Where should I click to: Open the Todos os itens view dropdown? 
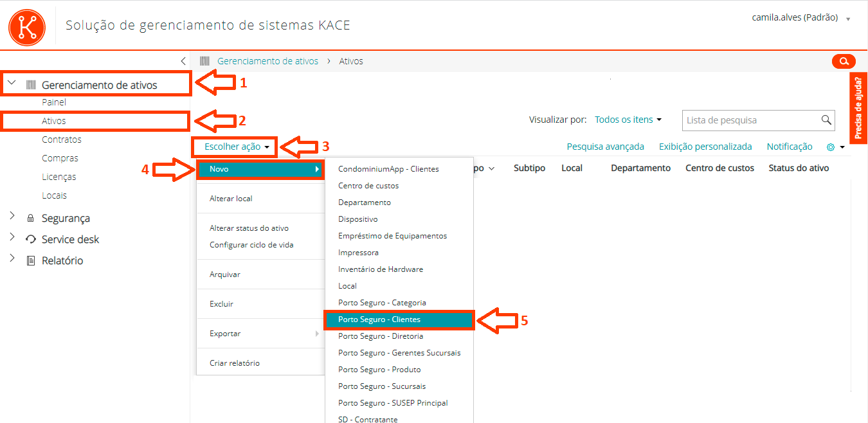click(628, 120)
